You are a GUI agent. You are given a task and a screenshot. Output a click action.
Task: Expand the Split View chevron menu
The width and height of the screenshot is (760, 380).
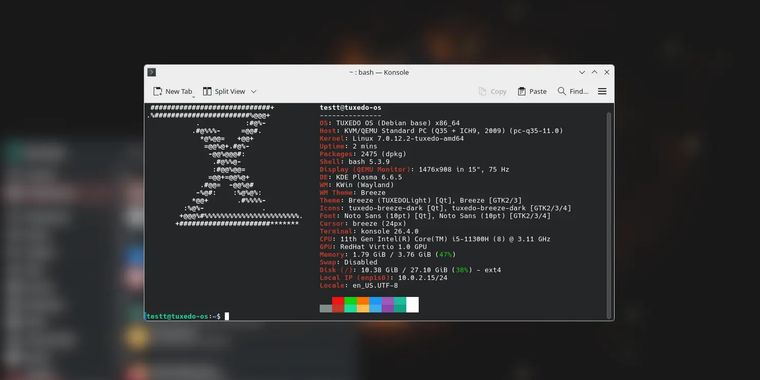[x=253, y=91]
